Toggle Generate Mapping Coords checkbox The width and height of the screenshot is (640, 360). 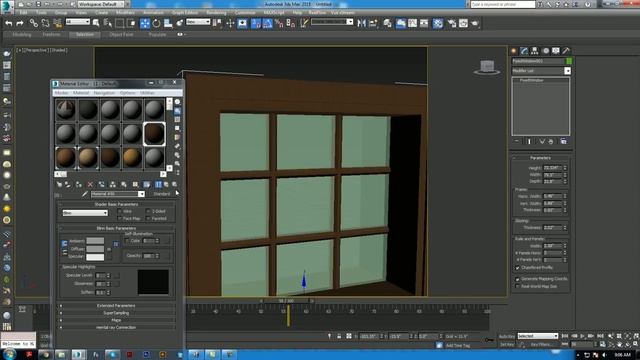pos(518,279)
